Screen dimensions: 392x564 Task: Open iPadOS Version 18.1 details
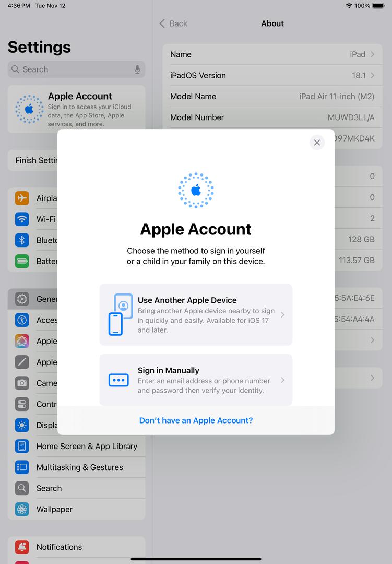pyautogui.click(x=272, y=75)
